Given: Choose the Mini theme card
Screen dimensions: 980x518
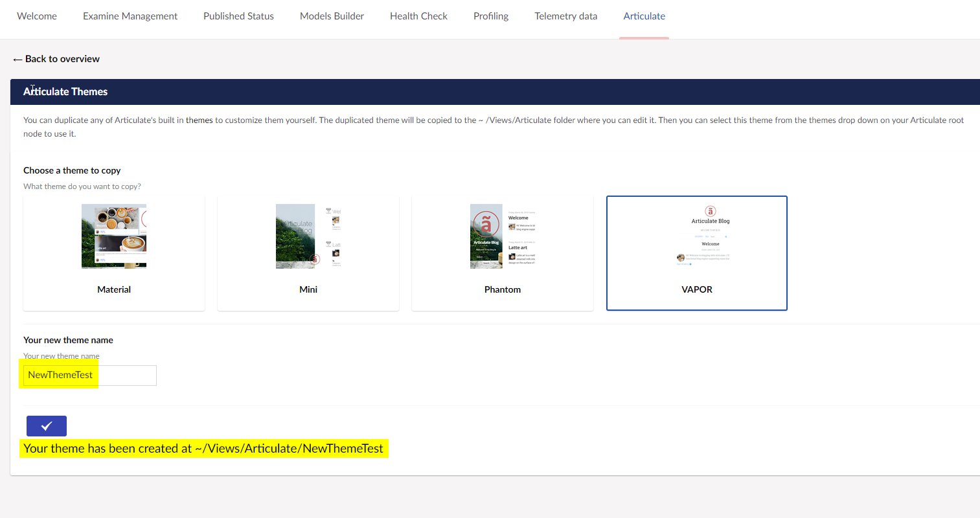Looking at the screenshot, I should [308, 254].
